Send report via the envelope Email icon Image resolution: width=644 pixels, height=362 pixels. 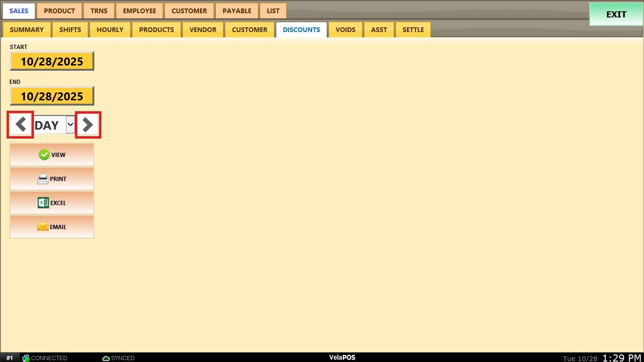coord(43,227)
